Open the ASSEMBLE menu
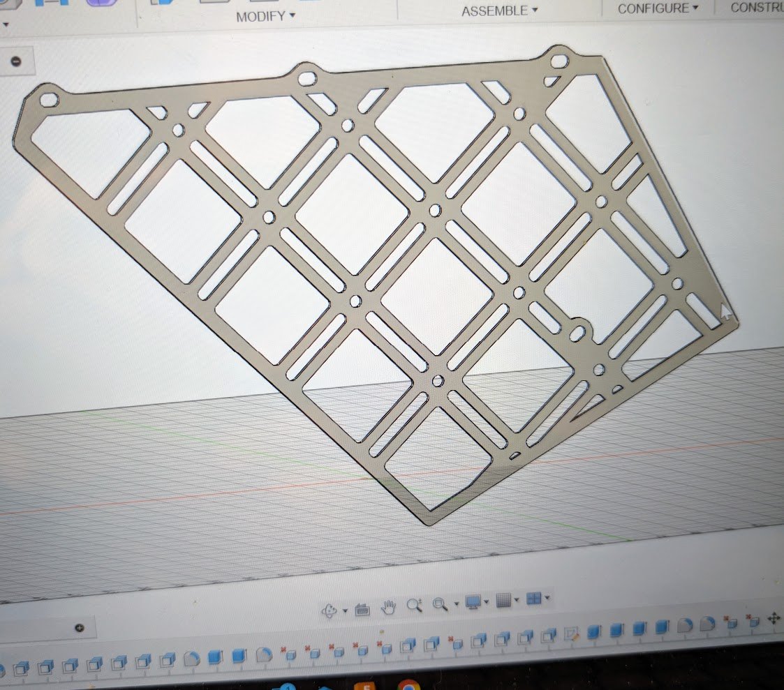 [499, 10]
